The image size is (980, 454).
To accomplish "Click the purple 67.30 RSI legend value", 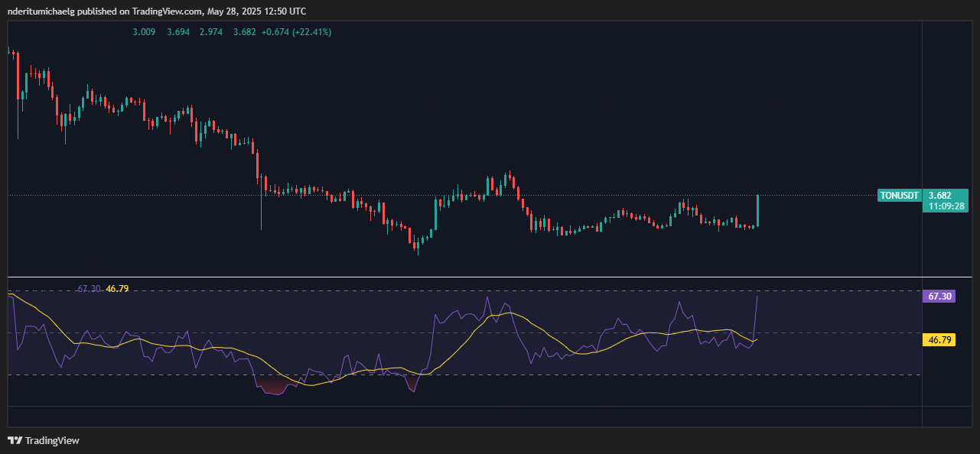I will (x=90, y=289).
